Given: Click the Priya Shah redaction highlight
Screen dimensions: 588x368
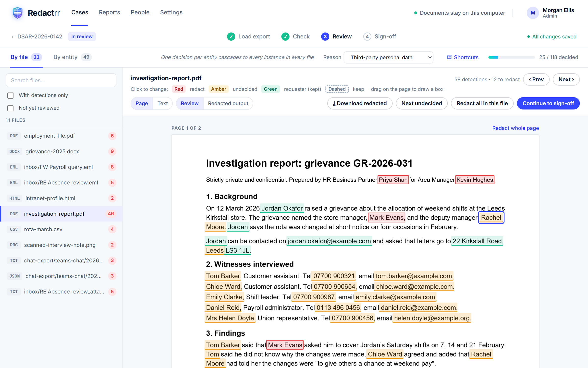Looking at the screenshot, I should tap(393, 180).
